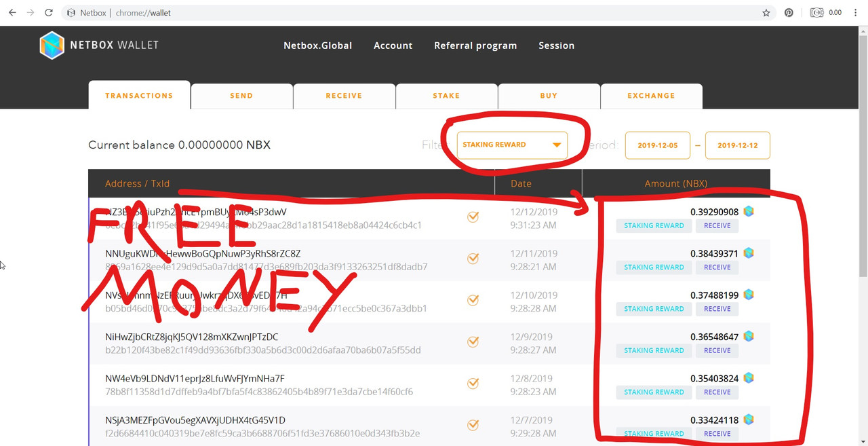Click the browser forward arrow
868x446 pixels.
coord(30,13)
